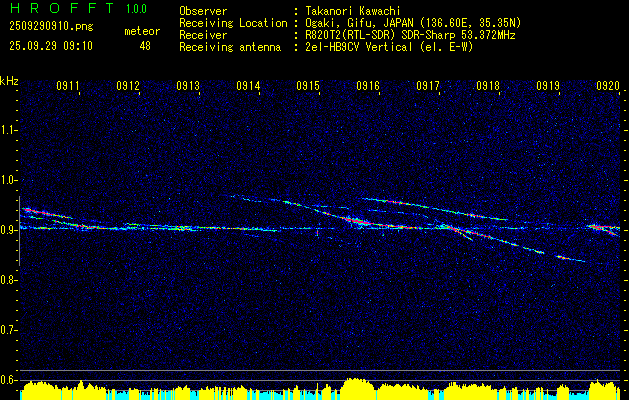Click the R820T2(RTL-SDR) SDR-Sharp 53.372MHz text
Screen dimensions: 629x400
click(x=410, y=35)
